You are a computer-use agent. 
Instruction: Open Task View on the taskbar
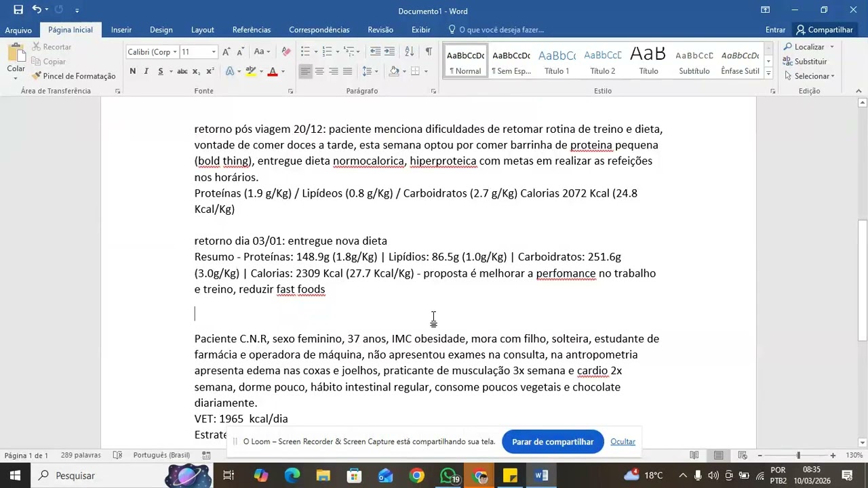[229, 475]
